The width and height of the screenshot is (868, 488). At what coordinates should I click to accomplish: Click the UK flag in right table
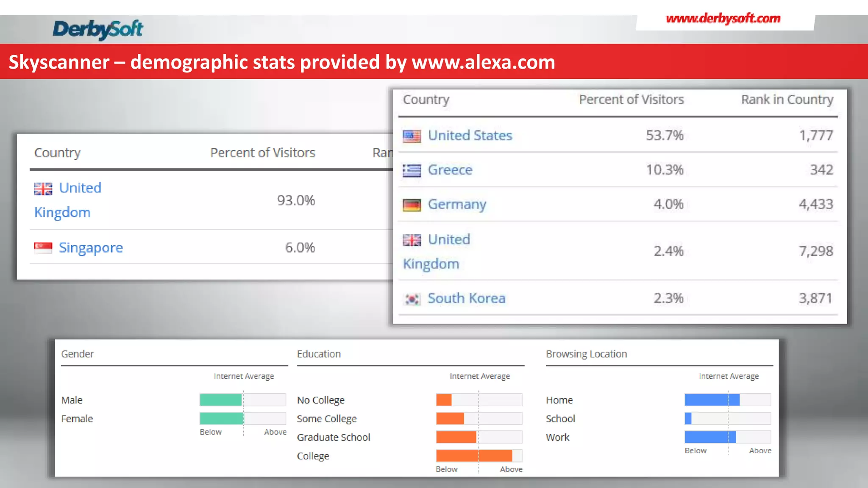point(412,240)
